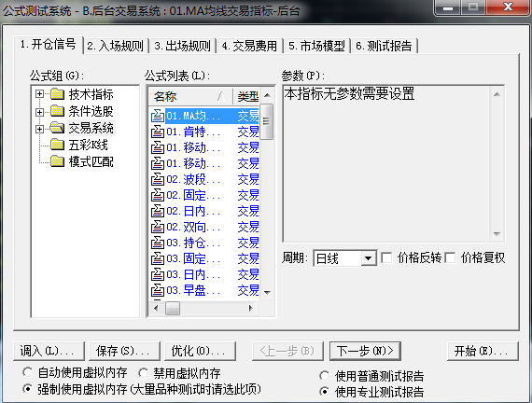Image resolution: width=532 pixels, height=403 pixels.
Task: Sort formula list by 名称 column
Action: click(190, 96)
